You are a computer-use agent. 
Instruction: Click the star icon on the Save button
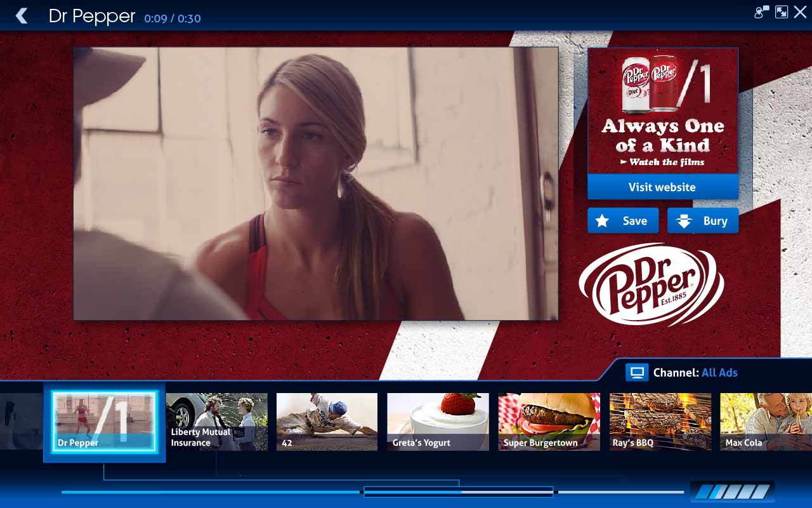(x=602, y=220)
